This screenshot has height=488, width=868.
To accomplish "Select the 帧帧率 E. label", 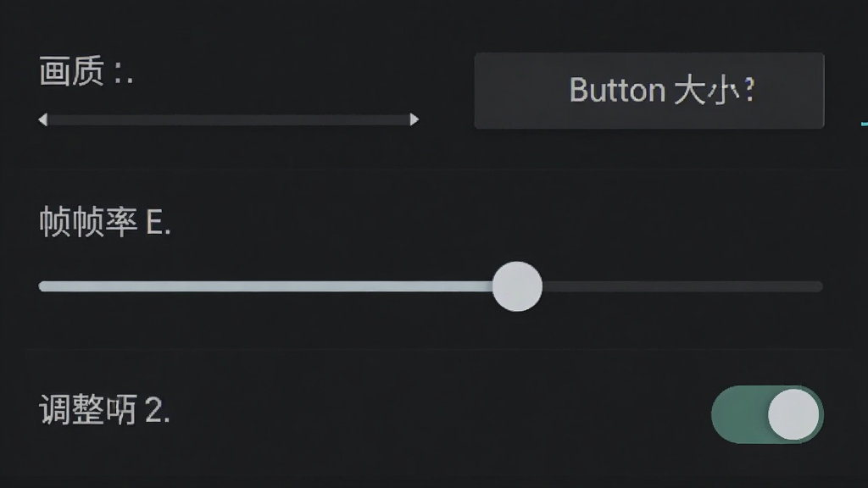I will [104, 222].
